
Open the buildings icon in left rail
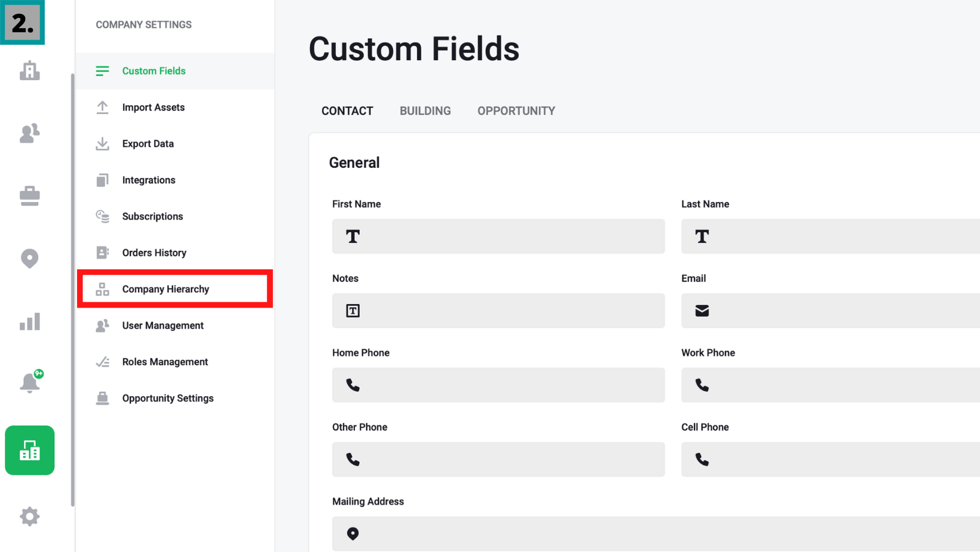[x=29, y=71]
